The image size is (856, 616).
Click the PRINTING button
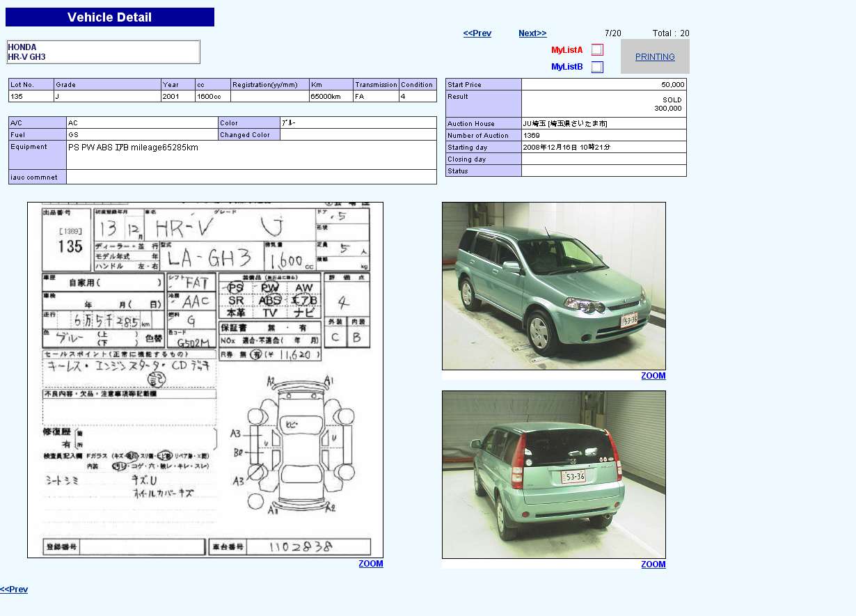click(655, 57)
